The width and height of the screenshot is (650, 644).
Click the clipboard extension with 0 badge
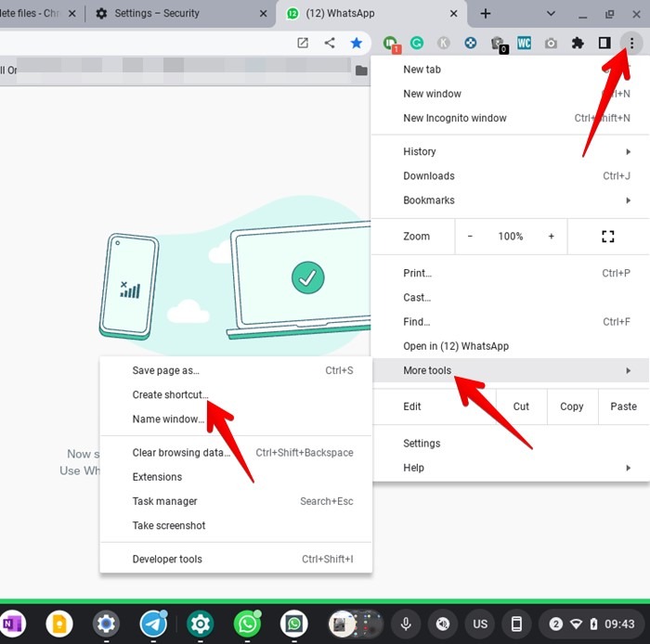pyautogui.click(x=499, y=45)
